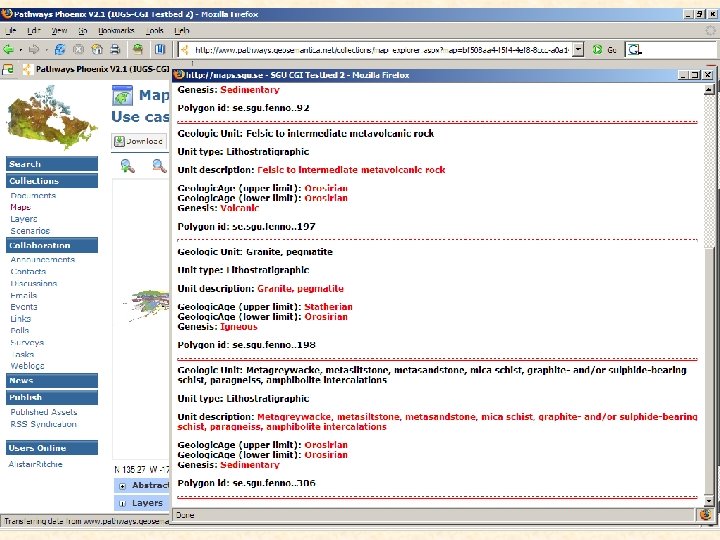Click polygon id se.sgu.fenno..197 text

point(247,226)
